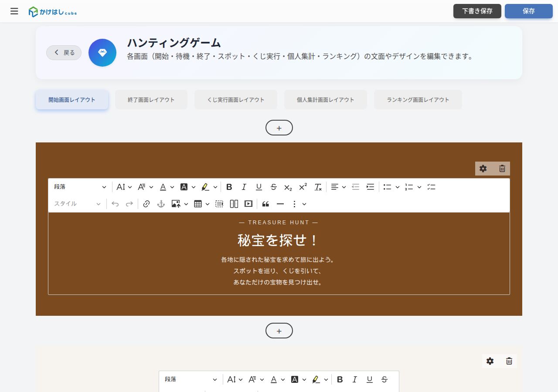Open bulleted list dropdown
This screenshot has width=558, height=392.
391,187
